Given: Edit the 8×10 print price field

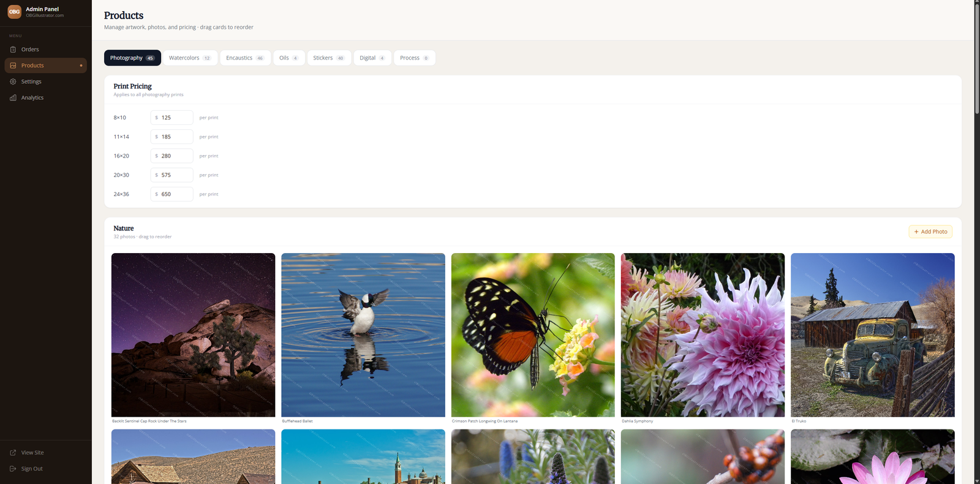Looking at the screenshot, I should point(171,118).
